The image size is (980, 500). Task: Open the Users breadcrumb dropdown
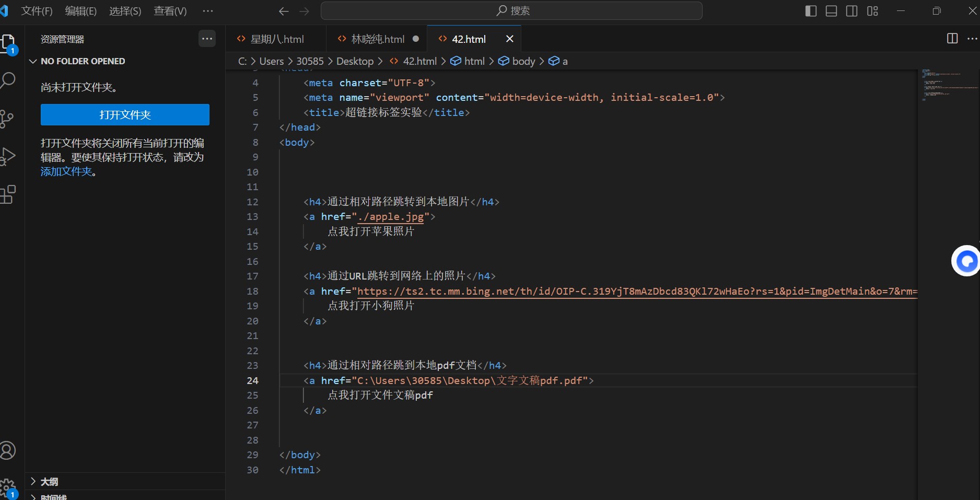pos(272,61)
